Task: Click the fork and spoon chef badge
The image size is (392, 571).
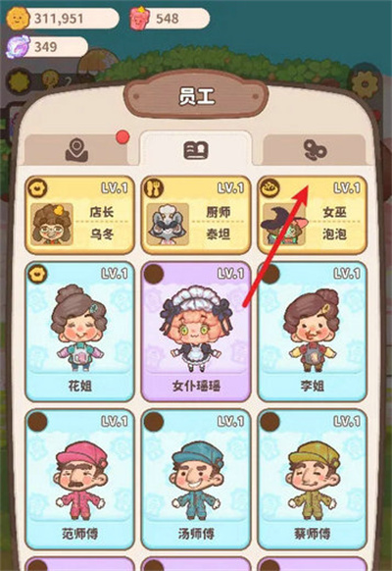Action: pos(154,188)
